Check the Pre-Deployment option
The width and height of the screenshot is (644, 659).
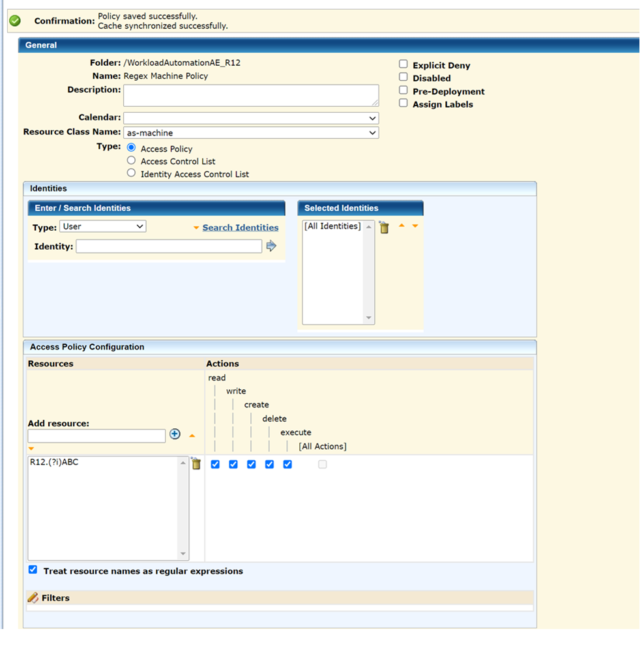coord(403,90)
